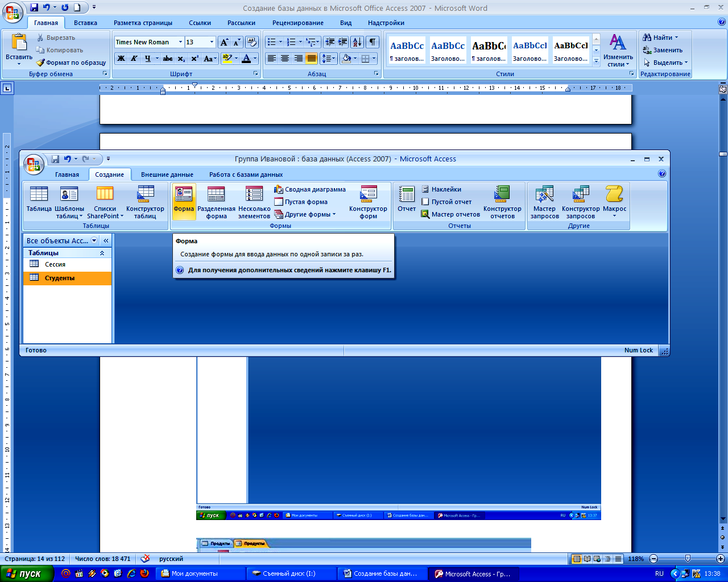Viewport: 728px width, 582px height.
Task: Expand the styles gallery more arrow
Action: tap(596, 61)
